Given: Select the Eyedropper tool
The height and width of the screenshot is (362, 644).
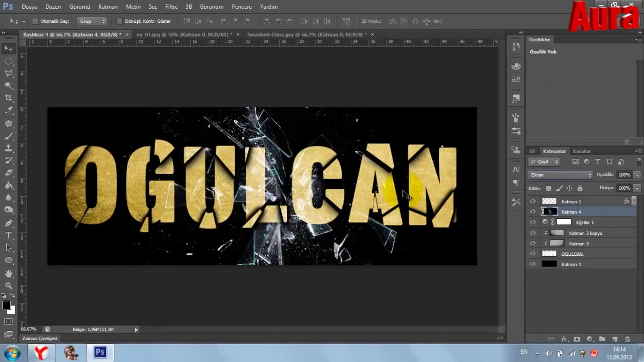Looking at the screenshot, I should [x=9, y=110].
